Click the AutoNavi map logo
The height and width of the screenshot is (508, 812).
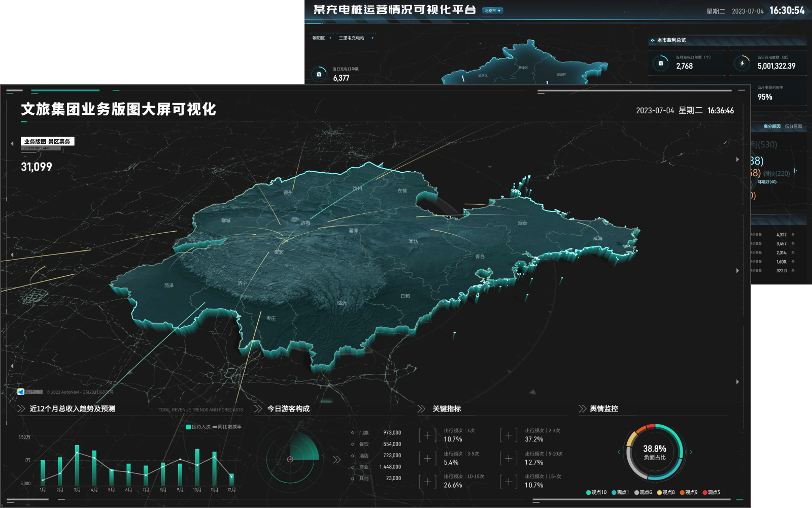21,392
